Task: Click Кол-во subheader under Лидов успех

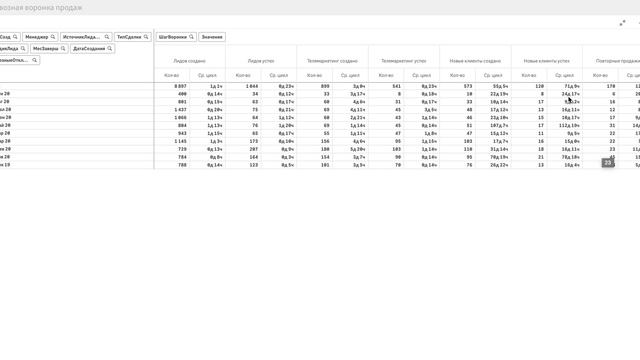Action: (x=243, y=75)
